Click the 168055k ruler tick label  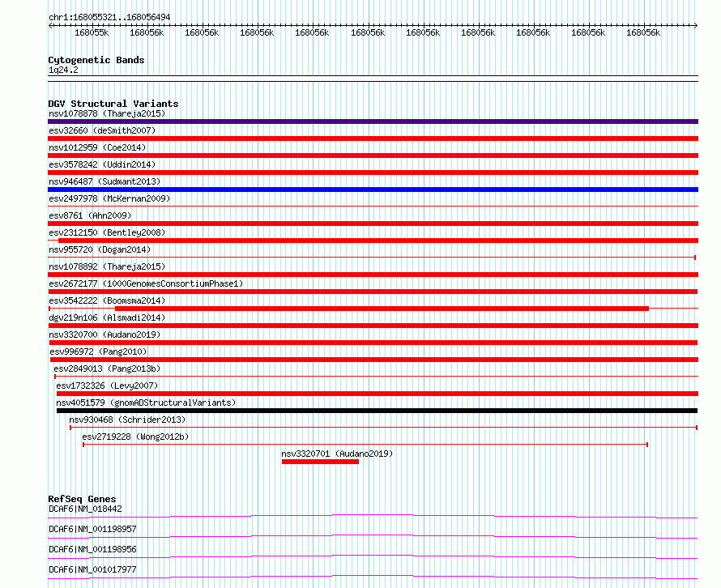92,32
